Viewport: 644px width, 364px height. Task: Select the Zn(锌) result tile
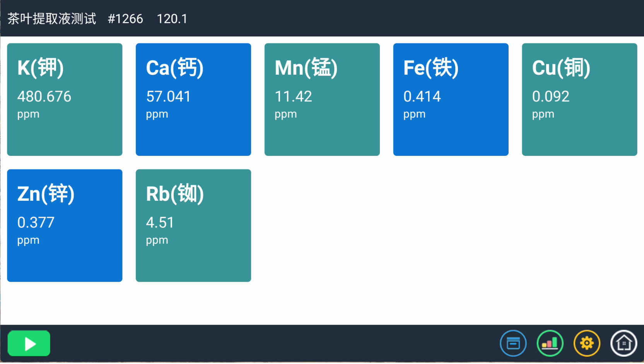click(65, 226)
